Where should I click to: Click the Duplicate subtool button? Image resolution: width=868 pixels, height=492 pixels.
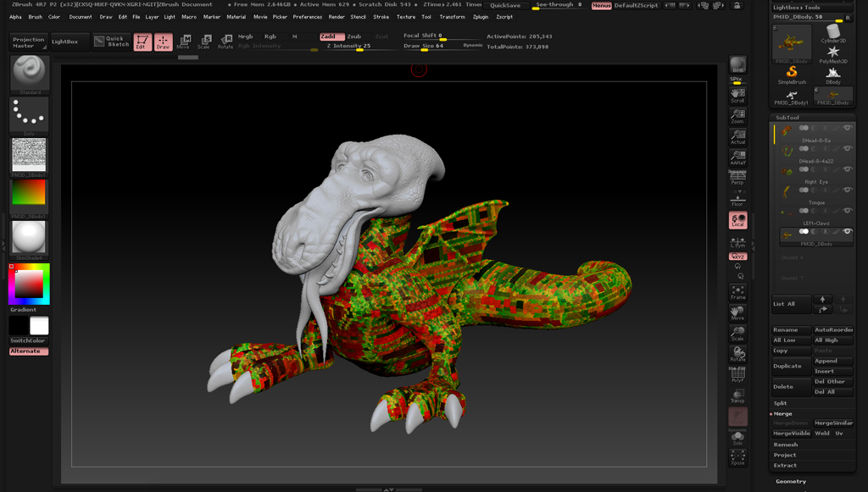pyautogui.click(x=792, y=366)
